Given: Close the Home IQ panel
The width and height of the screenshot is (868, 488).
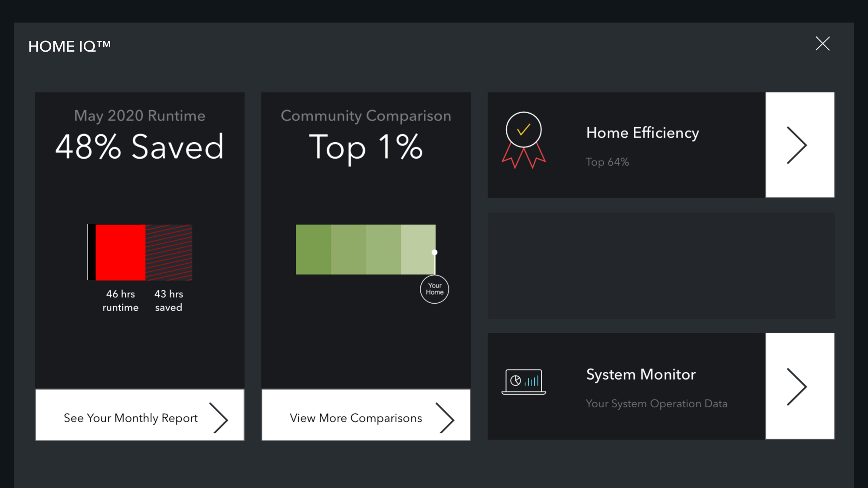Looking at the screenshot, I should 822,44.
